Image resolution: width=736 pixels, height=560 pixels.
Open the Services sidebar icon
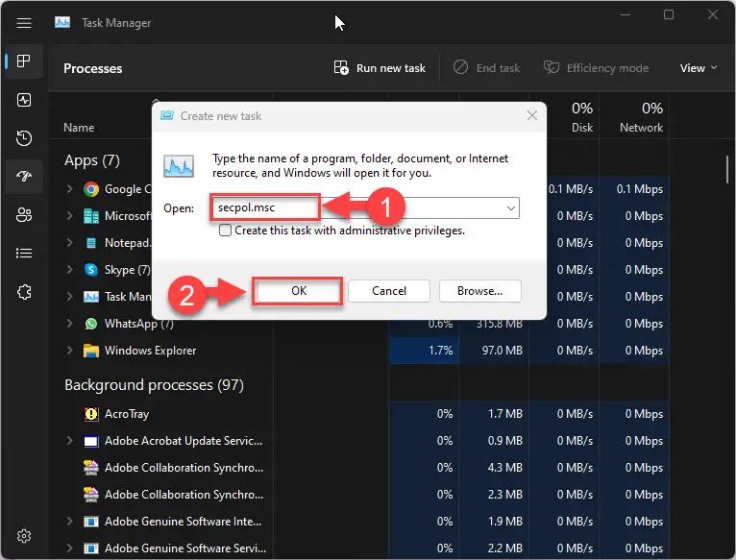(x=24, y=292)
